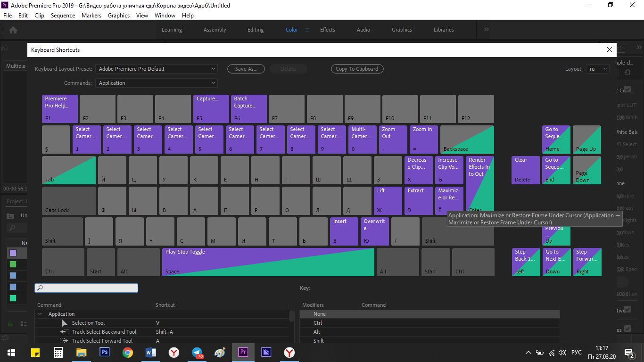The width and height of the screenshot is (644, 362).
Task: Show more workspaces with double chevron
Action: point(487,29)
